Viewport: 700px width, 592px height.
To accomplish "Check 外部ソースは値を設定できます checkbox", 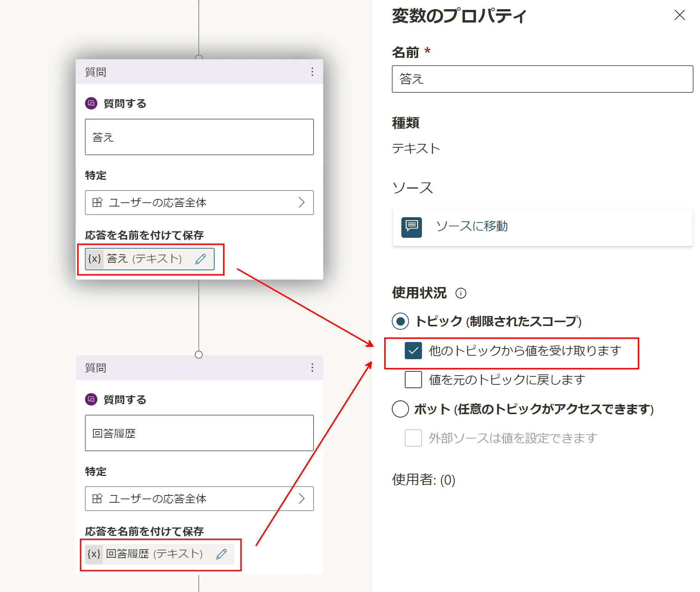I will point(413,438).
